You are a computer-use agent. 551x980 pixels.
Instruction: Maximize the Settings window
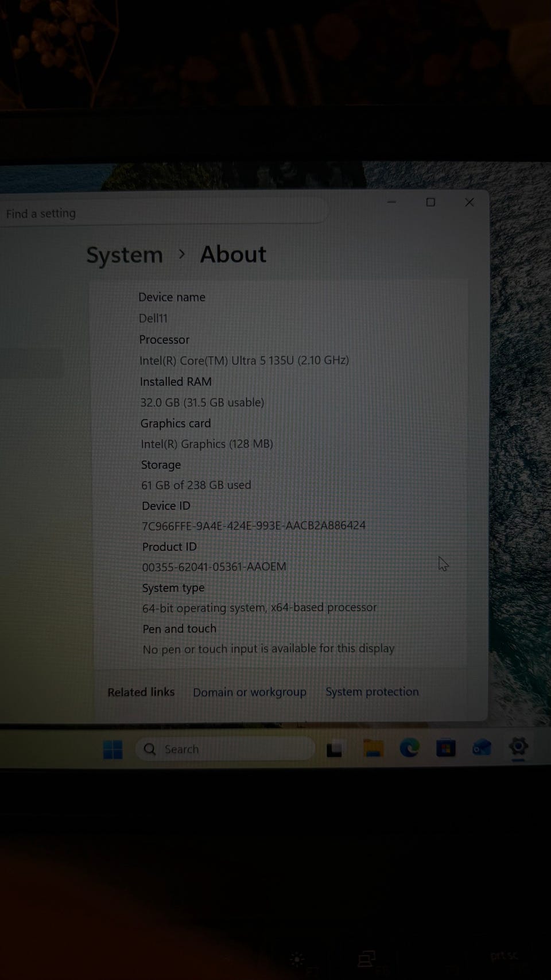tap(430, 202)
